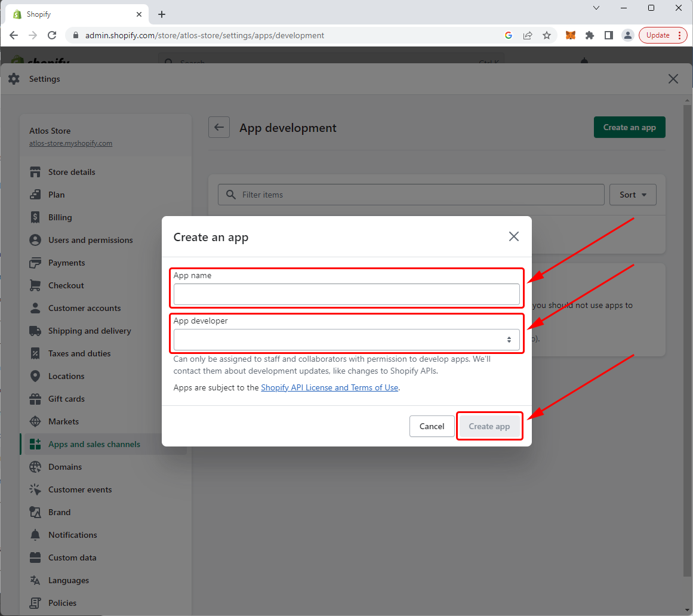Viewport: 693px width, 616px height.
Task: Click the Policies document icon
Action: [x=35, y=603]
